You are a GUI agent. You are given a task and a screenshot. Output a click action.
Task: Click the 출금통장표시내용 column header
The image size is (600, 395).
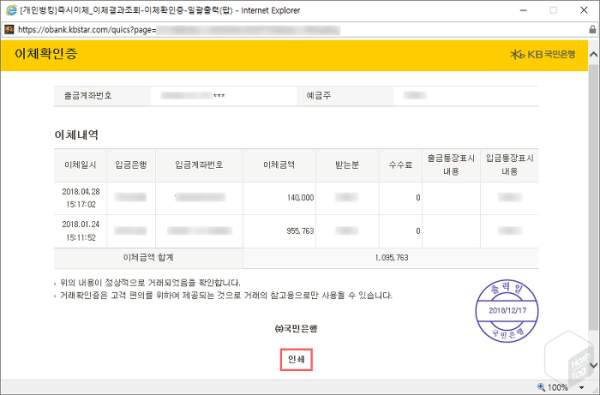(451, 165)
